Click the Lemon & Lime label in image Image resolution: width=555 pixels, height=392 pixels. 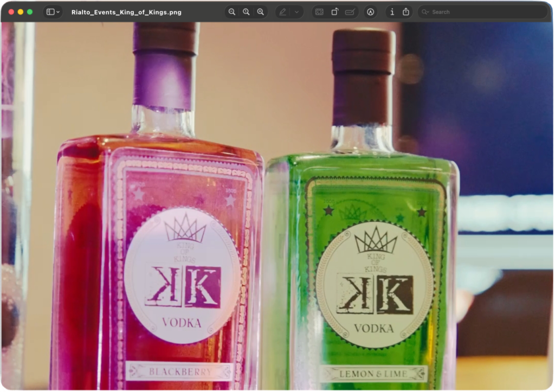[372, 374]
